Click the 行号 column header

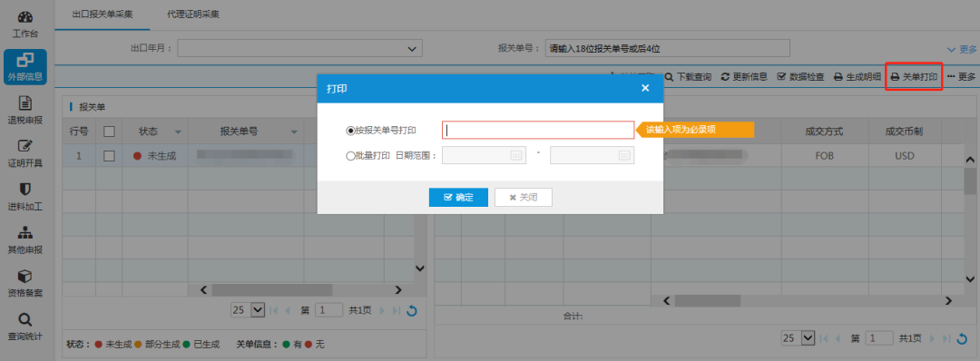tap(79, 132)
